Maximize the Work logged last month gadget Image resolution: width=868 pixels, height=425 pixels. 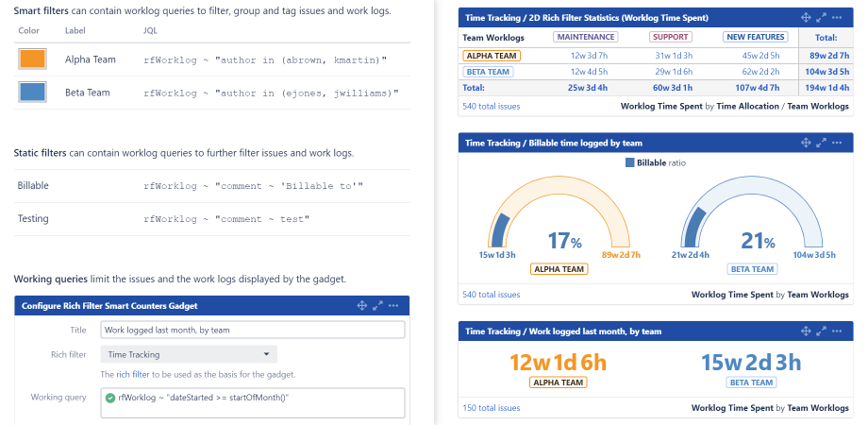click(822, 331)
